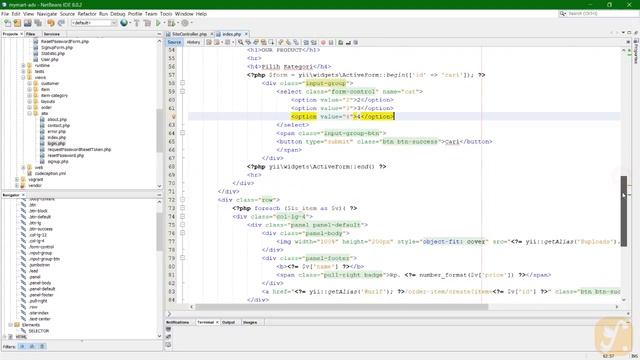
Task: Expand the tests folder
Action: click(23, 71)
